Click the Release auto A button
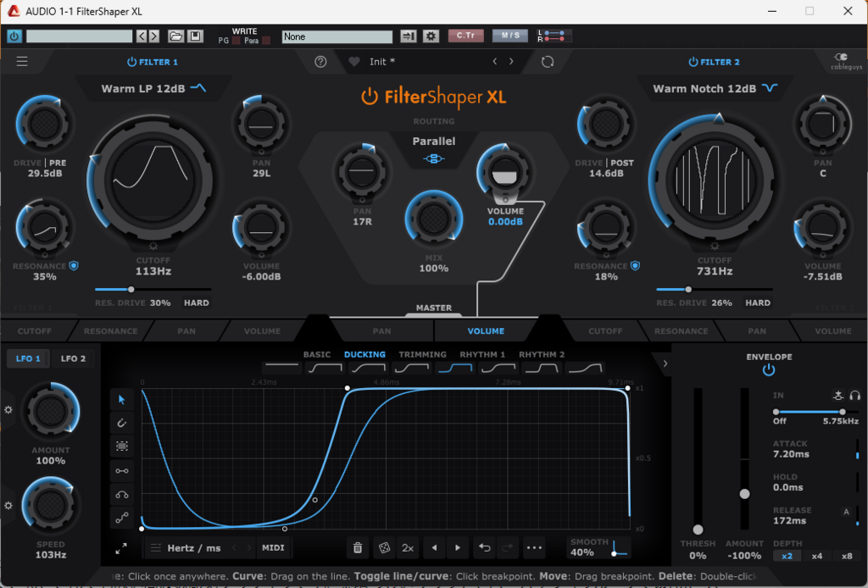Viewport: 868px width, 588px height. coord(846,513)
